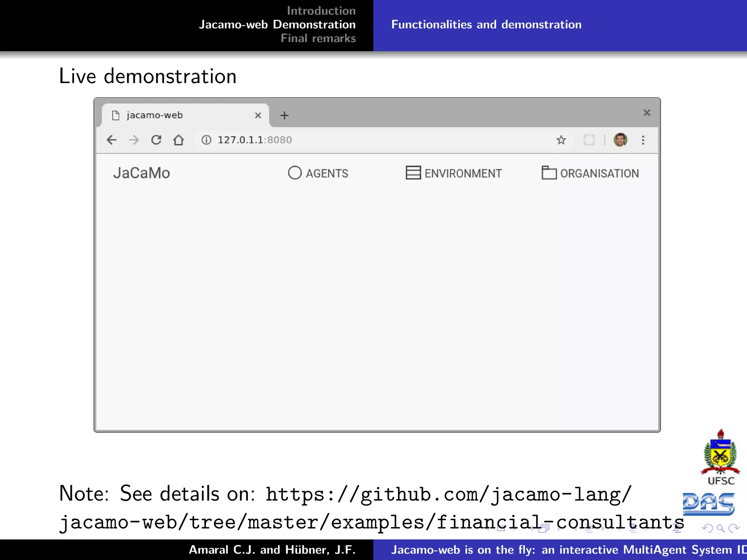Jump to Introduction section in header
747x560 pixels.
pyautogui.click(x=321, y=11)
